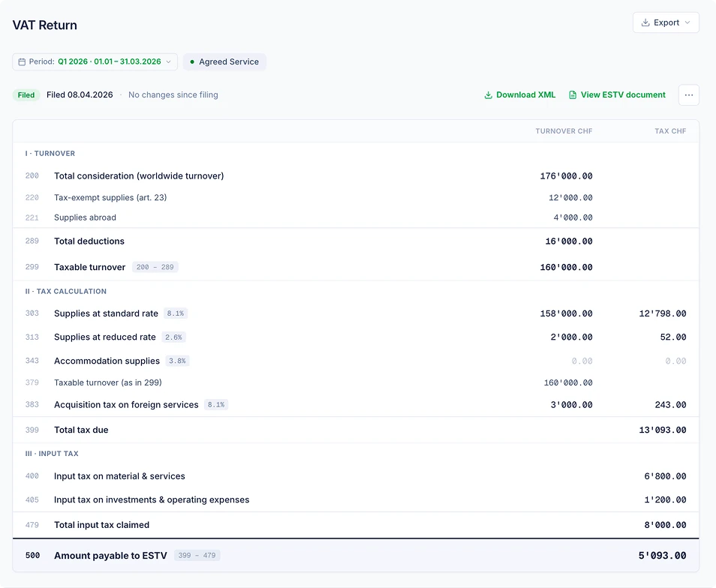Click the 52.00 tax value

tap(673, 337)
